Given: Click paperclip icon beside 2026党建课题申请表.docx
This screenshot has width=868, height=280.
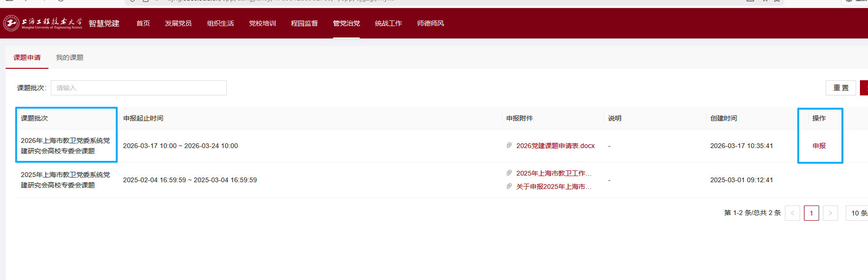Looking at the screenshot, I should tap(509, 145).
